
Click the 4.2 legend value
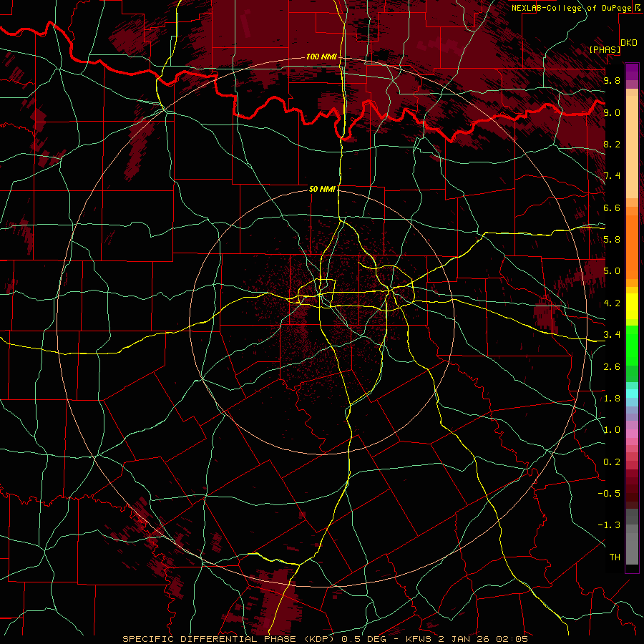pyautogui.click(x=612, y=303)
